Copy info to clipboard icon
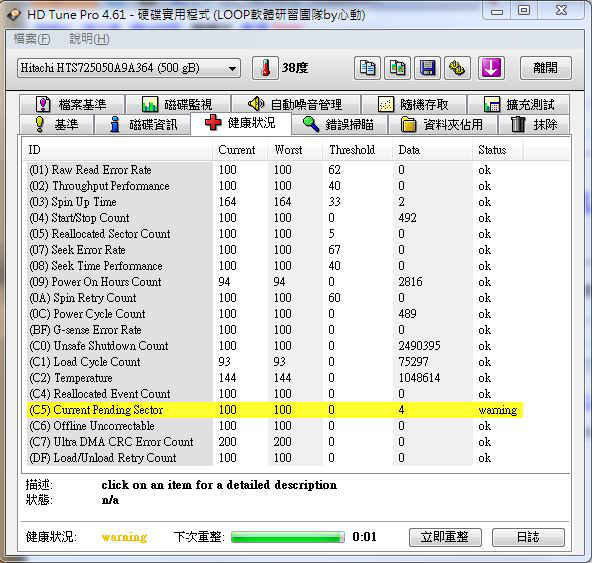 coord(367,68)
